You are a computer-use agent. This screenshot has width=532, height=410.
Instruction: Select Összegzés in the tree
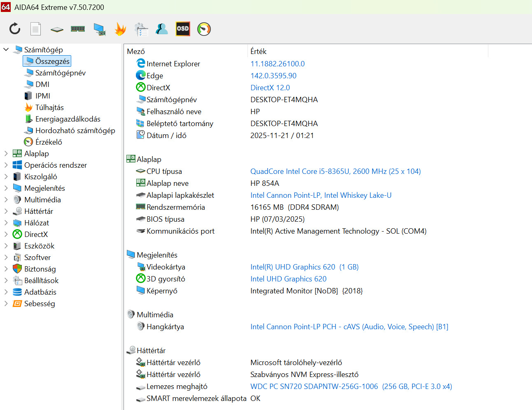(52, 61)
